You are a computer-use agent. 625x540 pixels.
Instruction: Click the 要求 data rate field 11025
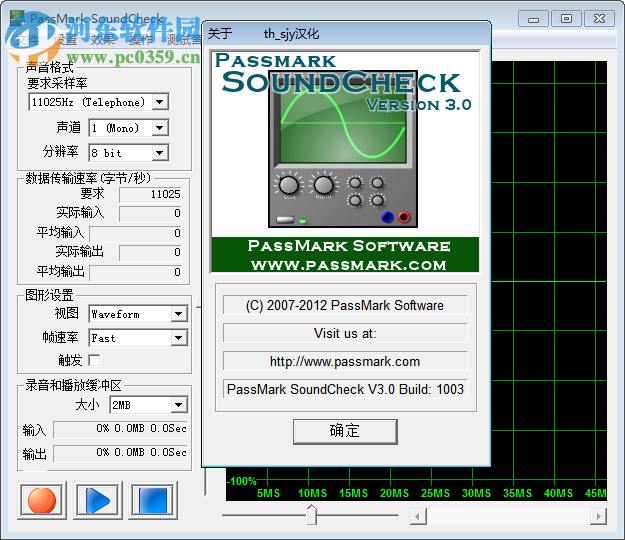click(x=150, y=194)
